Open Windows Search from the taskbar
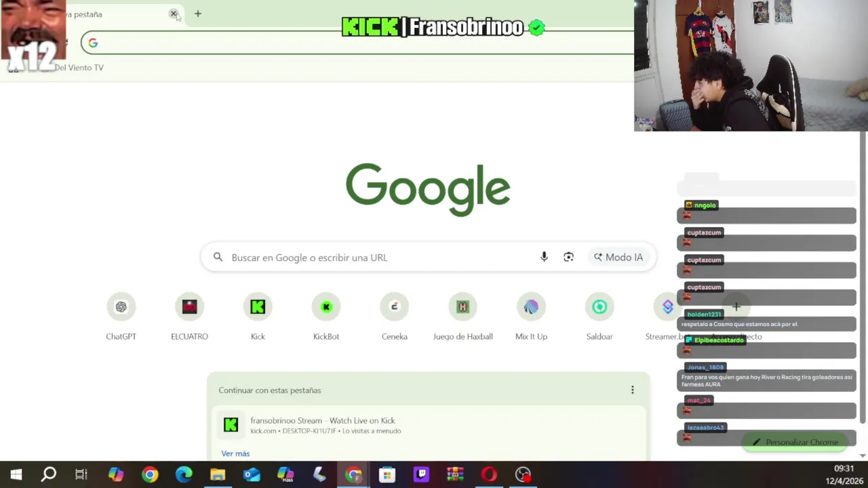 coord(49,474)
